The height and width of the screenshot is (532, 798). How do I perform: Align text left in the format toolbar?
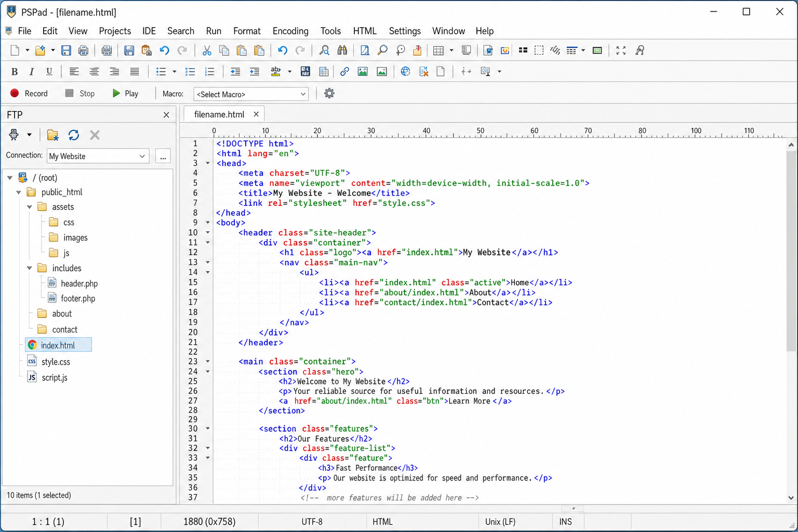[74, 72]
